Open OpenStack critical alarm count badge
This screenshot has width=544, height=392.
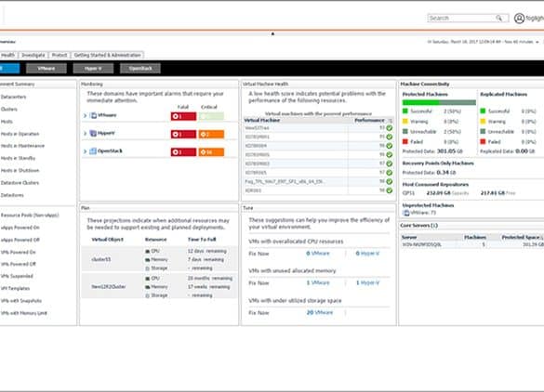(211, 152)
